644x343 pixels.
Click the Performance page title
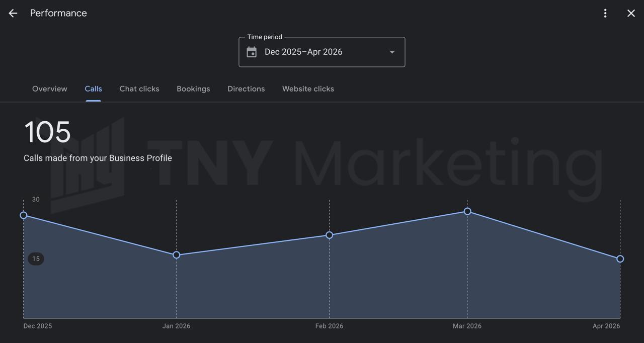click(58, 13)
